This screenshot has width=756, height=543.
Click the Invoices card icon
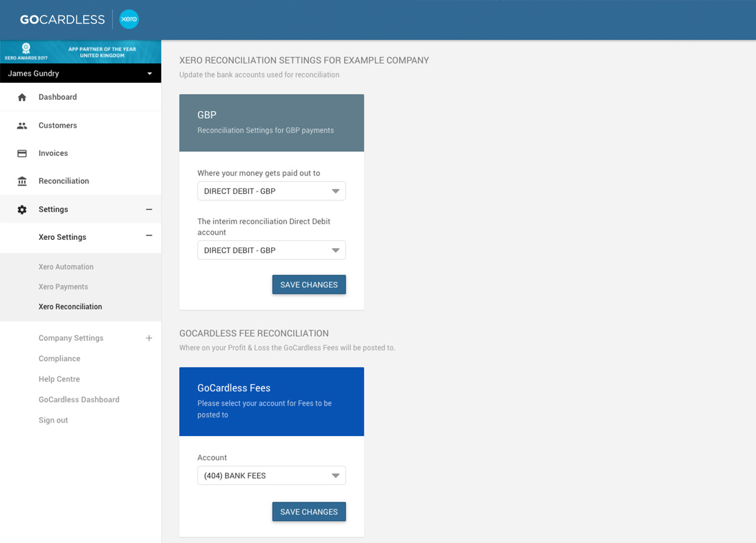point(22,153)
